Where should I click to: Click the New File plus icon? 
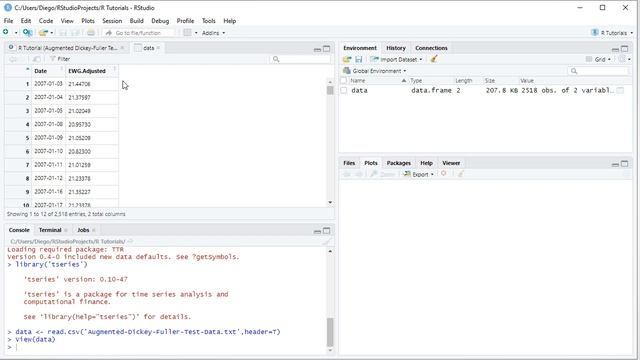click(6, 32)
